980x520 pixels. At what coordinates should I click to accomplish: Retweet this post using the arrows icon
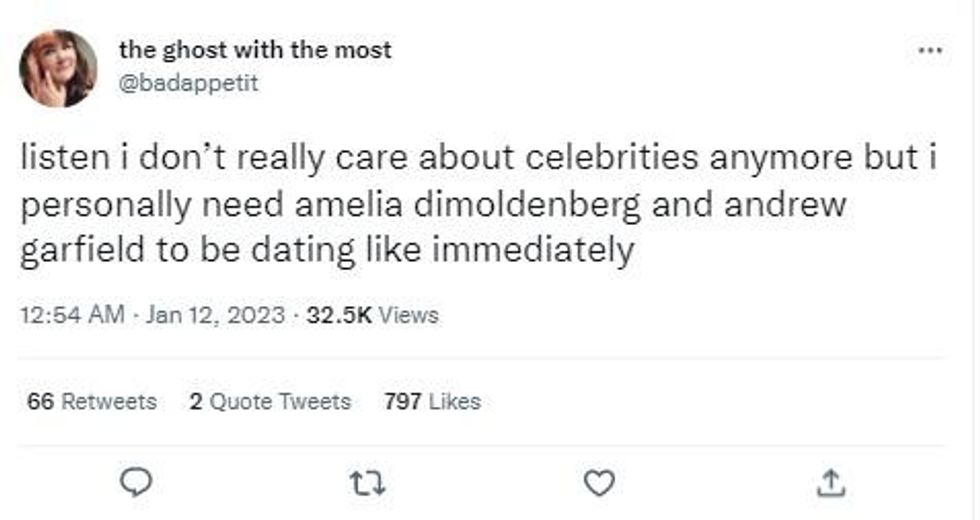(367, 484)
